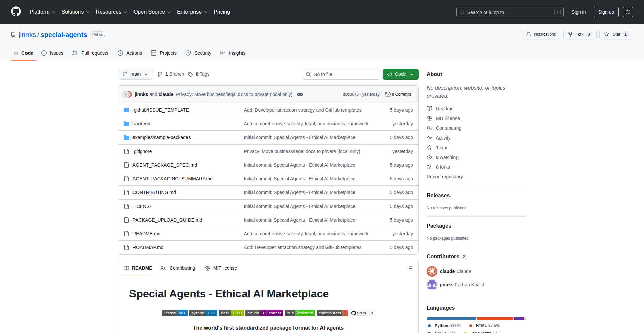Click the Activity pulse icon
Viewport: 644px width, 333px height.
pyautogui.click(x=430, y=138)
